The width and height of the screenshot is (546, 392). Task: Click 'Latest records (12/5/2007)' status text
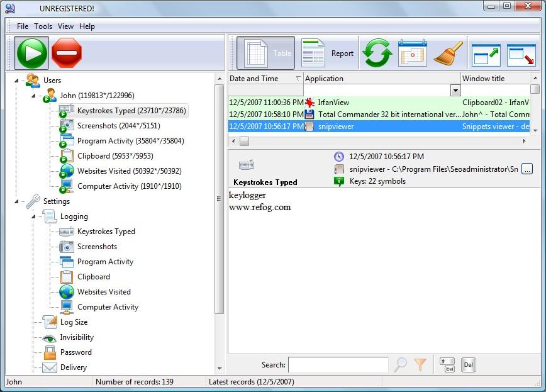coord(252,382)
